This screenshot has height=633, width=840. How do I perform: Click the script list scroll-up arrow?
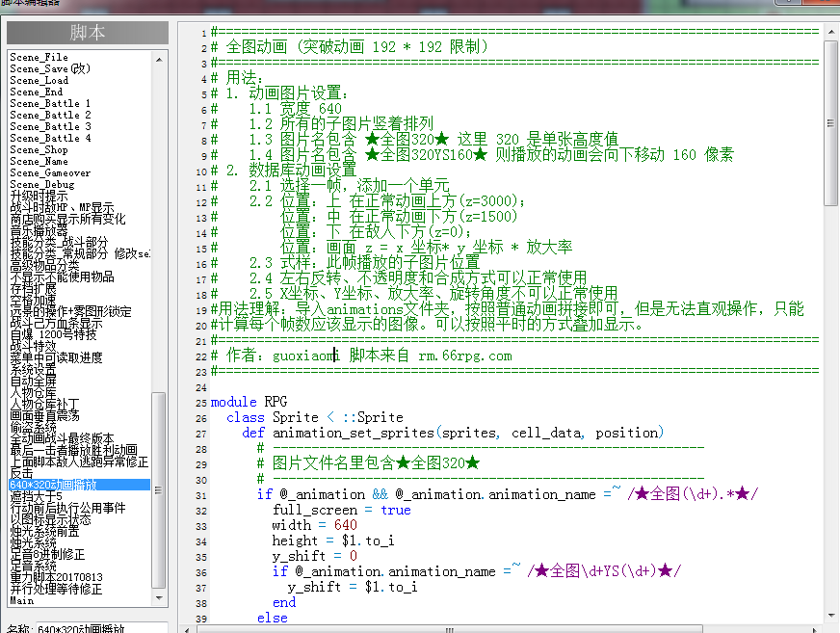159,60
